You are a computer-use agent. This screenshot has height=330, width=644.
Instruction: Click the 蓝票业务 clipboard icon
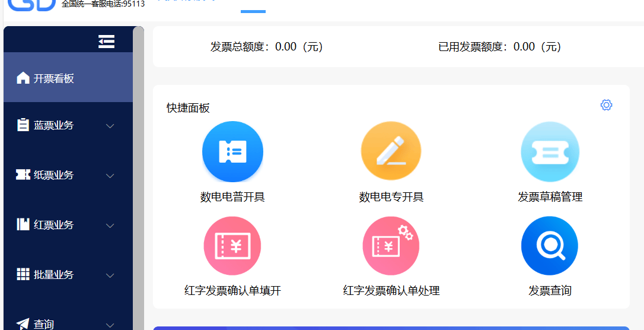[x=23, y=125]
